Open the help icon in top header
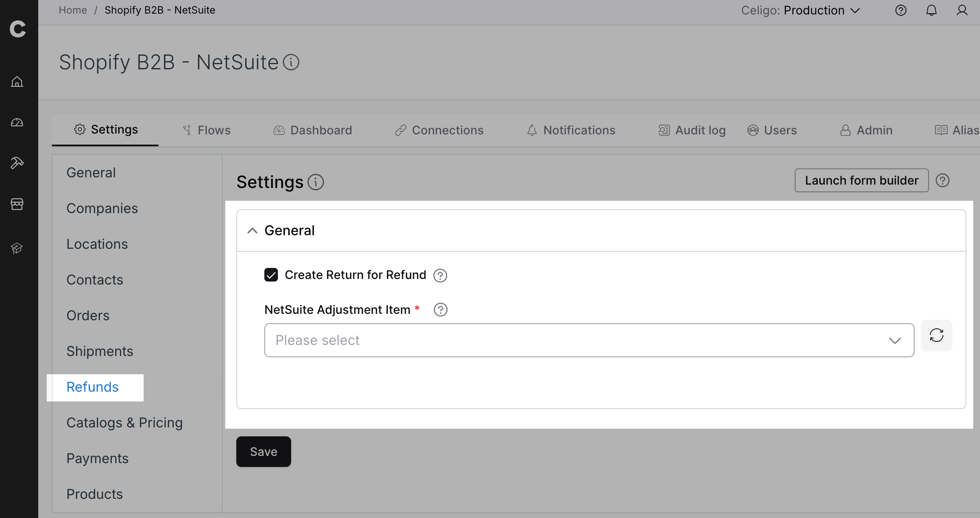The height and width of the screenshot is (518, 980). pos(901,10)
